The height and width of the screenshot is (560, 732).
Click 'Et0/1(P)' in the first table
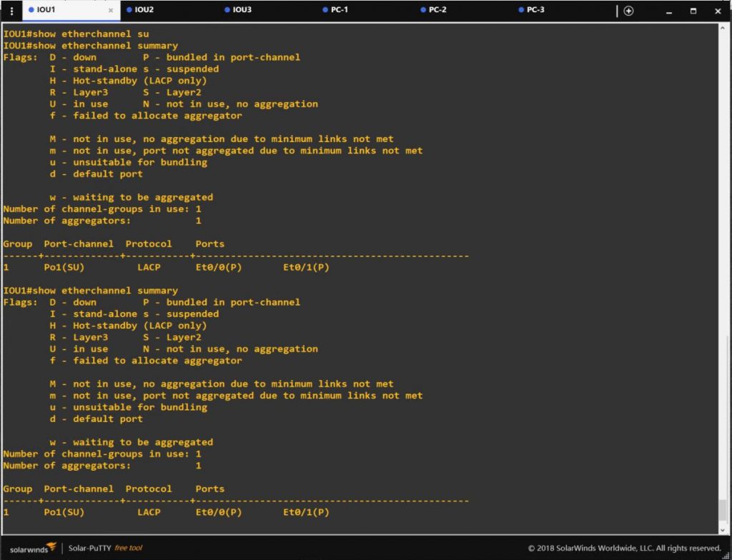[306, 267]
